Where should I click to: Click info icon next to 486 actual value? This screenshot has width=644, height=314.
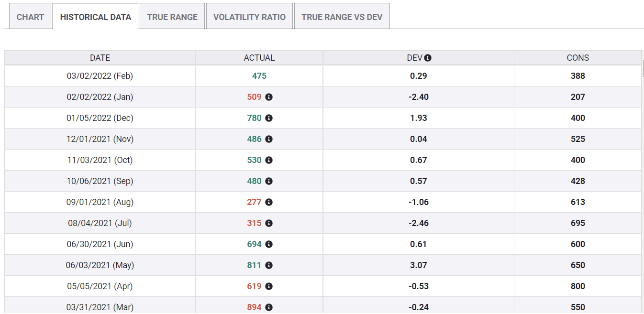269,139
